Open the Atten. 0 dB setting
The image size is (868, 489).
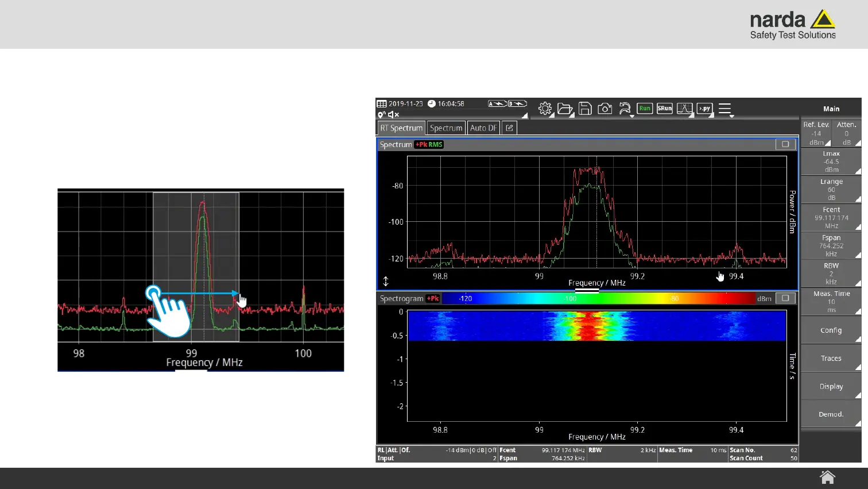click(x=847, y=133)
